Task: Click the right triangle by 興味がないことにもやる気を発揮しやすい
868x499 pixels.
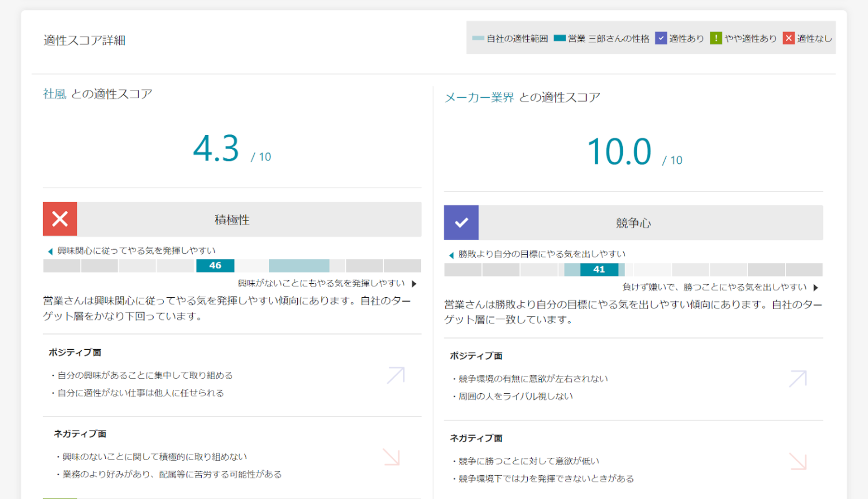Action: tap(414, 284)
